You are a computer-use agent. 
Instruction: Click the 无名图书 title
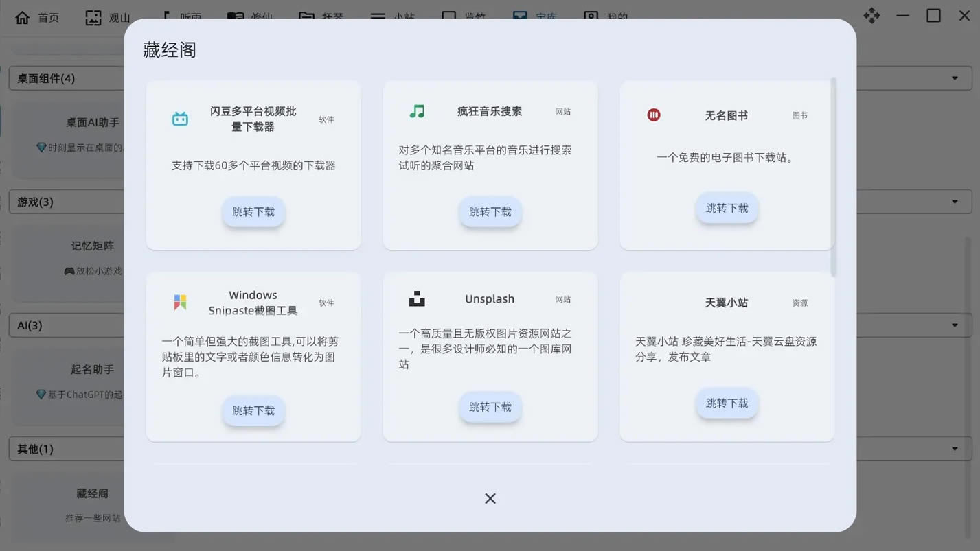point(727,115)
